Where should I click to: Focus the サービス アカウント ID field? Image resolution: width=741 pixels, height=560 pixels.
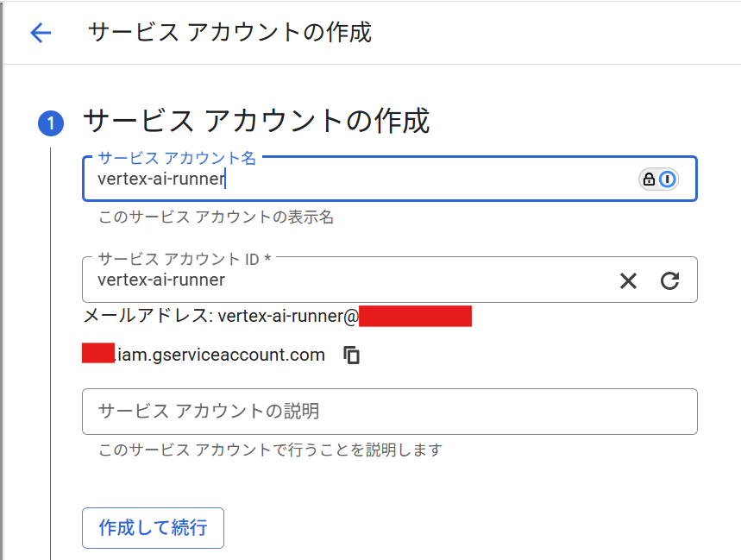point(345,280)
